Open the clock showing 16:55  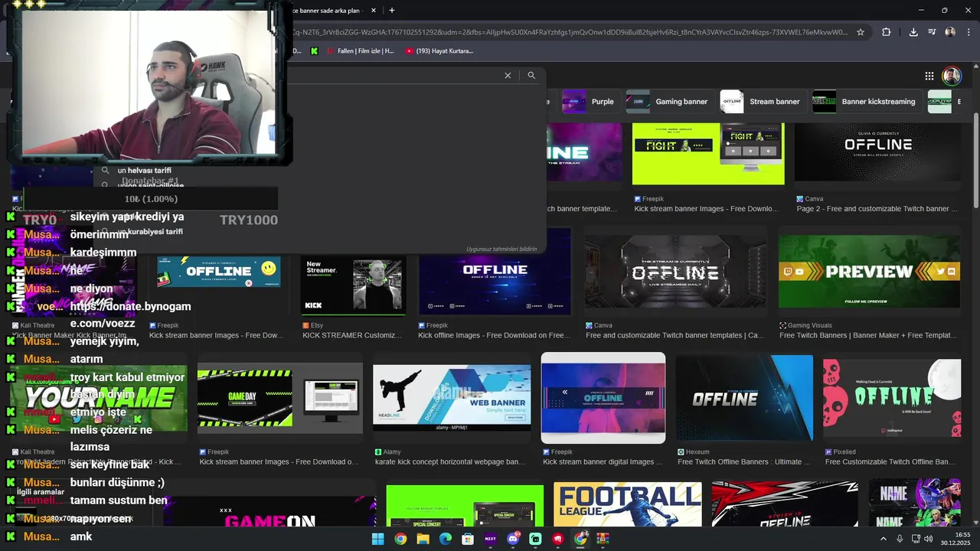point(957,539)
